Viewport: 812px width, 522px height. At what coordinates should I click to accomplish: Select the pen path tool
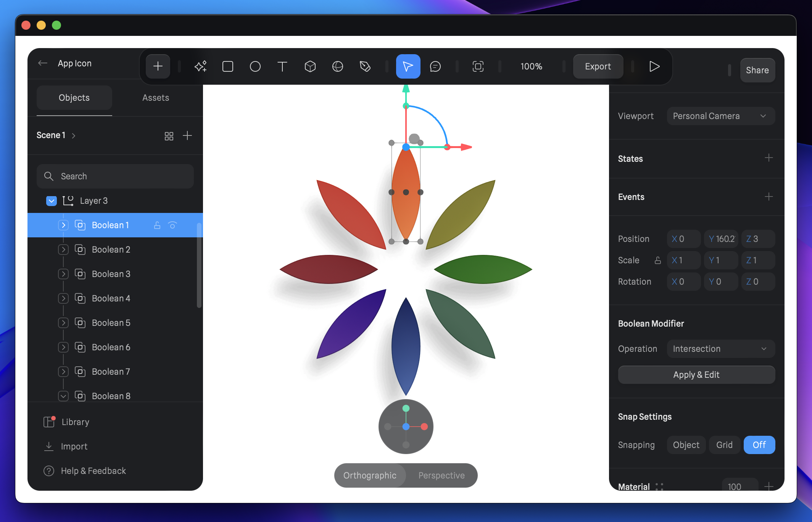365,66
